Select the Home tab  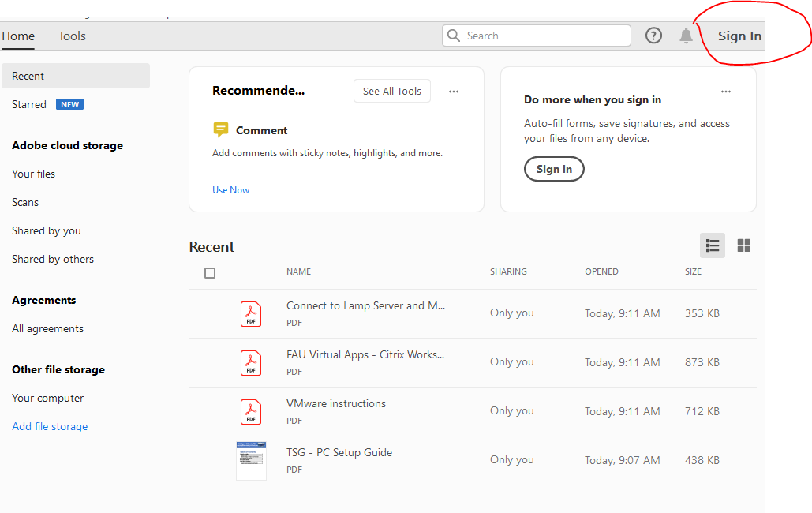point(18,36)
